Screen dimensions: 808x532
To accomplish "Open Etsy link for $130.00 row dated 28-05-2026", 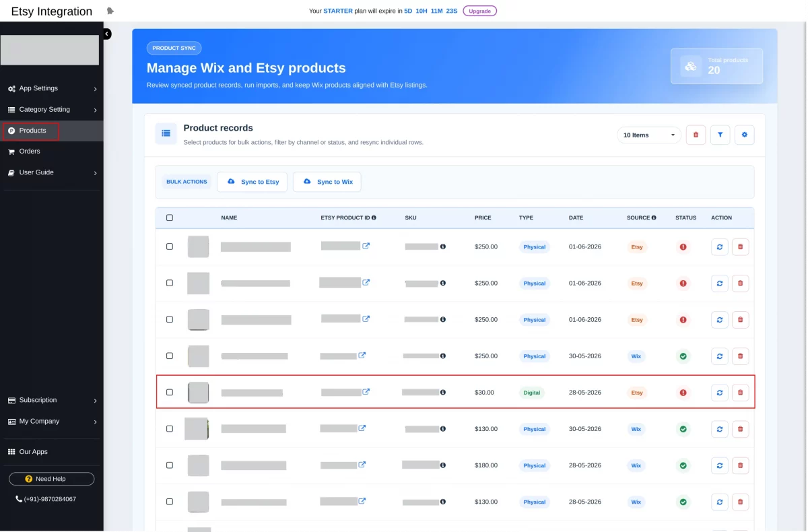I will [x=362, y=500].
